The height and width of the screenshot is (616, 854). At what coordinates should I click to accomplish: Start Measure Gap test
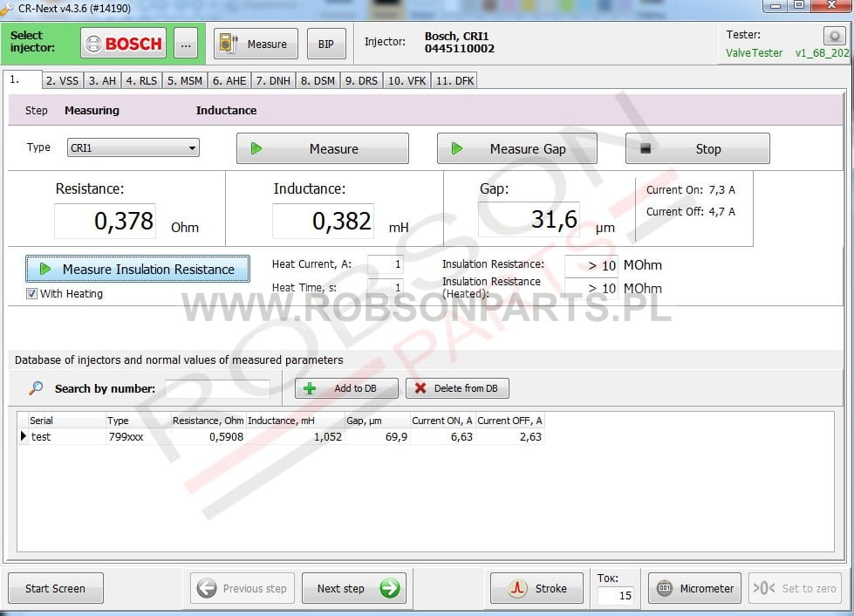516,148
